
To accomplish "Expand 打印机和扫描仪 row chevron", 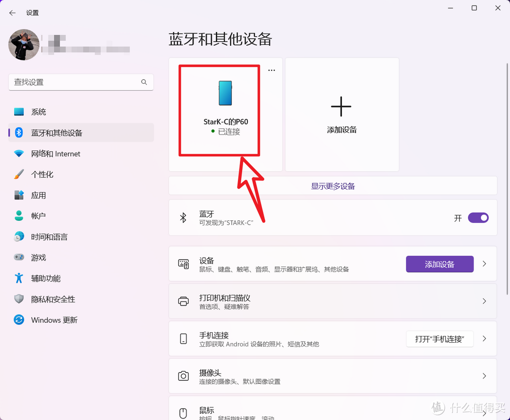I will [484, 301].
